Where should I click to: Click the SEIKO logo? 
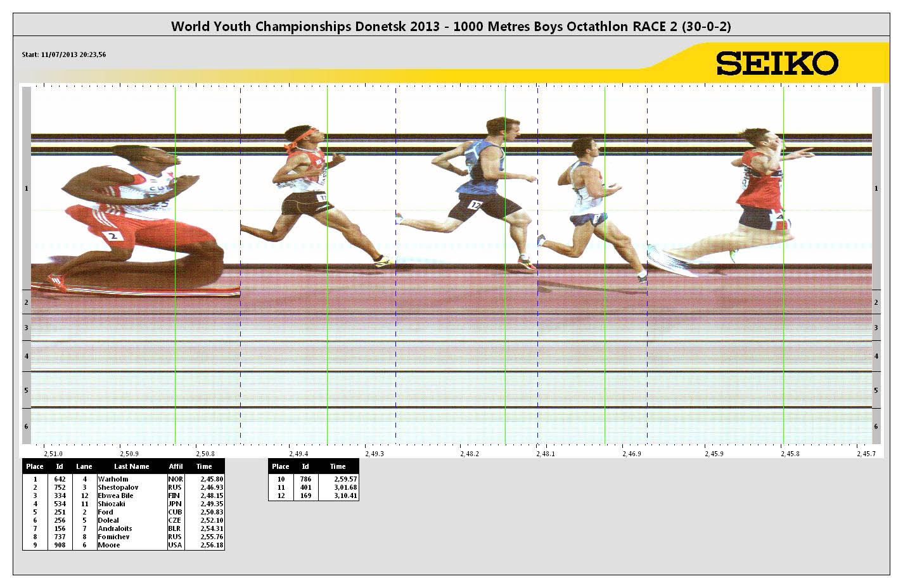[x=777, y=63]
